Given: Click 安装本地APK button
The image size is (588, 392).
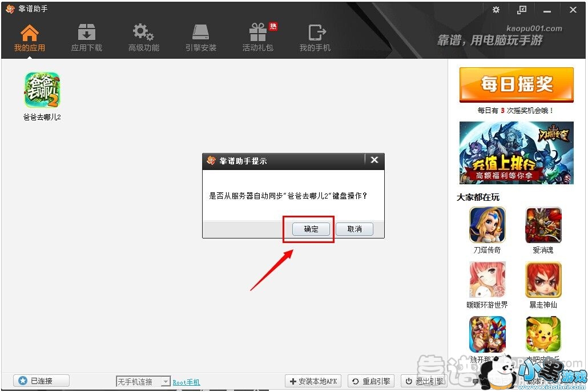Looking at the screenshot, I should (313, 381).
